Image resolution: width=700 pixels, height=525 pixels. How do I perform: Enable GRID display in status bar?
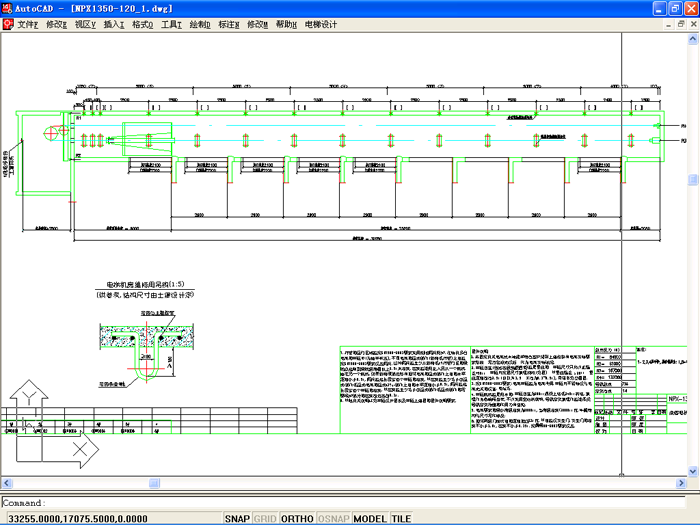[265, 519]
